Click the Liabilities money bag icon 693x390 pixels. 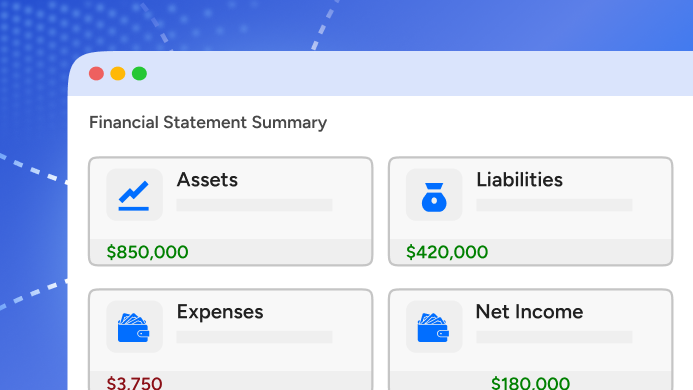[434, 197]
